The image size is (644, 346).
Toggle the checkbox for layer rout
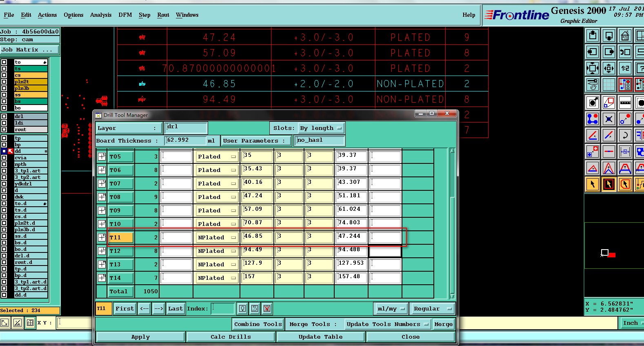[4, 129]
